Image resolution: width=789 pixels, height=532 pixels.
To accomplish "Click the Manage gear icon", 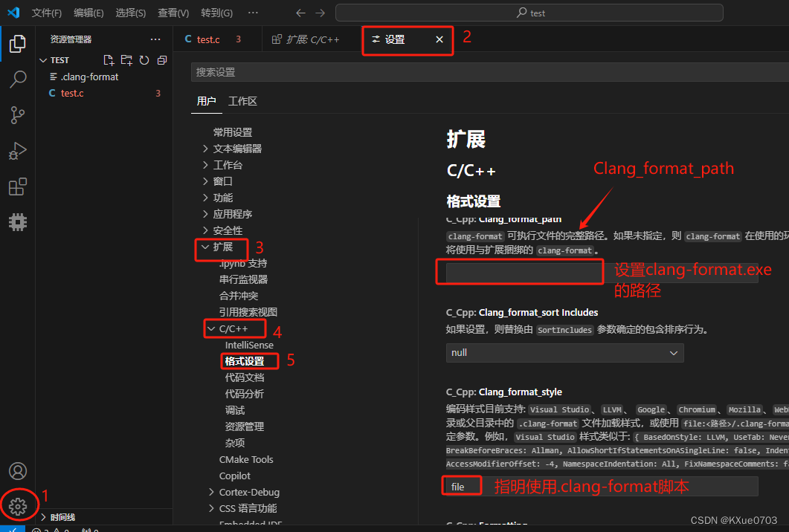I will 18,506.
